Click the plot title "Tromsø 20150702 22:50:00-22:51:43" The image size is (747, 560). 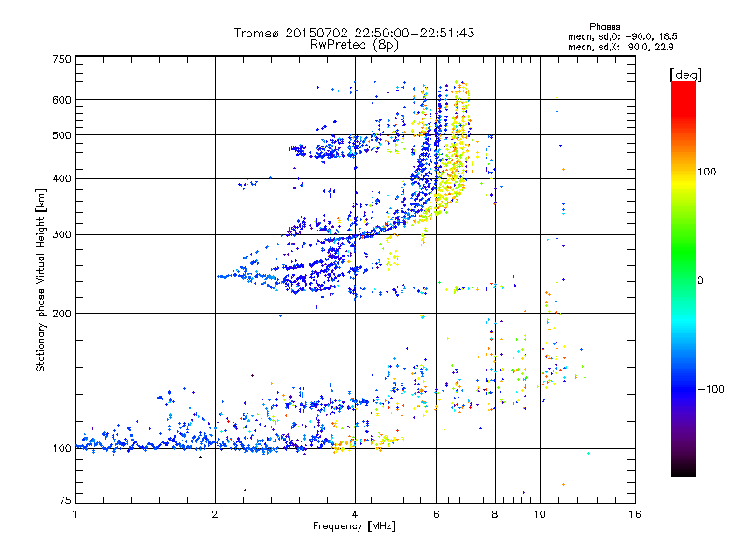(x=354, y=33)
